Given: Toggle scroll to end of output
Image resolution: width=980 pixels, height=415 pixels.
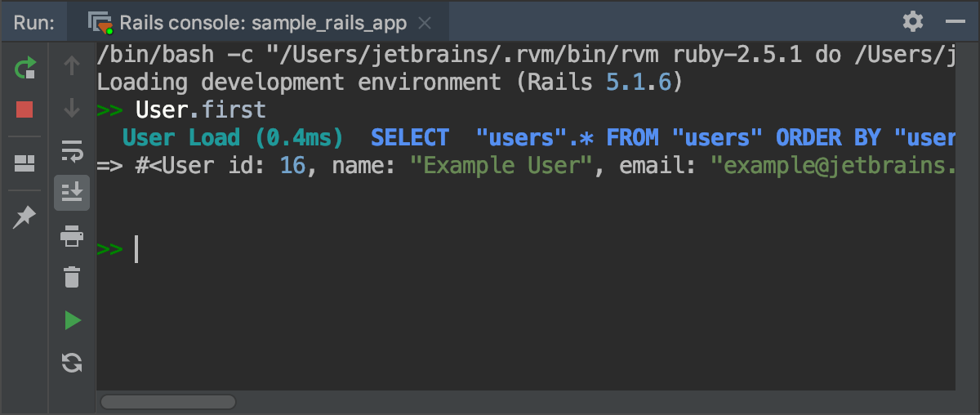Looking at the screenshot, I should (72, 193).
